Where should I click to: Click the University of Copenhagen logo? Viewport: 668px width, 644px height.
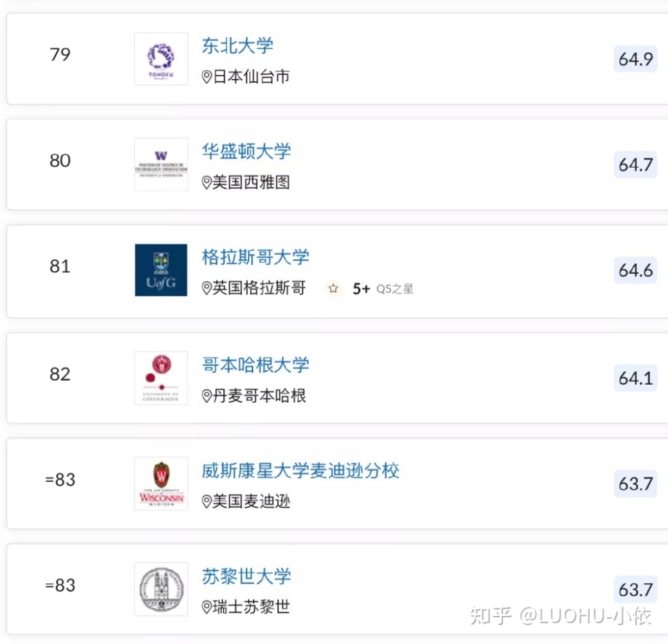coord(161,378)
